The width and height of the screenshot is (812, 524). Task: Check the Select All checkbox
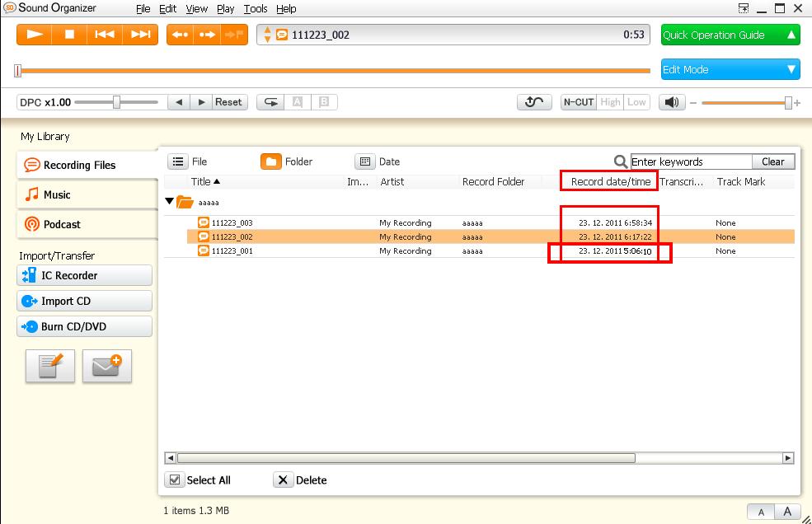[x=175, y=480]
